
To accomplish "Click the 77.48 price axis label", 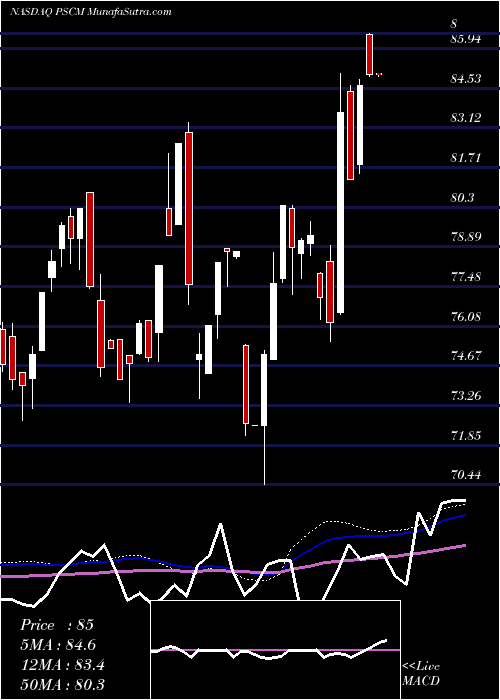I will [x=466, y=277].
